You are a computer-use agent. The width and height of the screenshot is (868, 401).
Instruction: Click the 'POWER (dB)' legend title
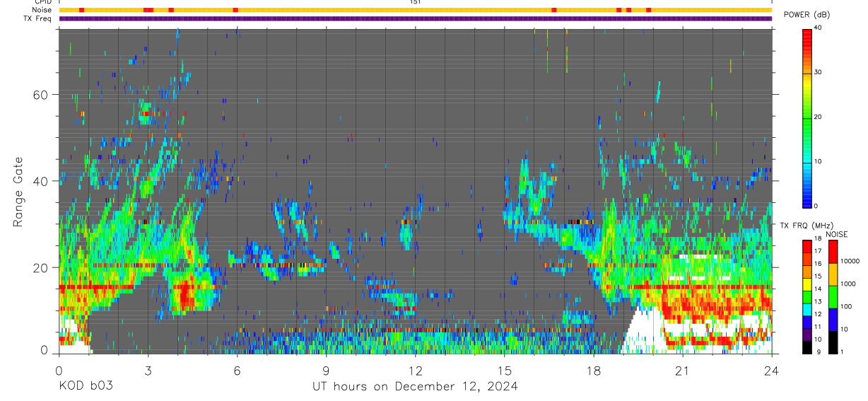click(x=807, y=14)
